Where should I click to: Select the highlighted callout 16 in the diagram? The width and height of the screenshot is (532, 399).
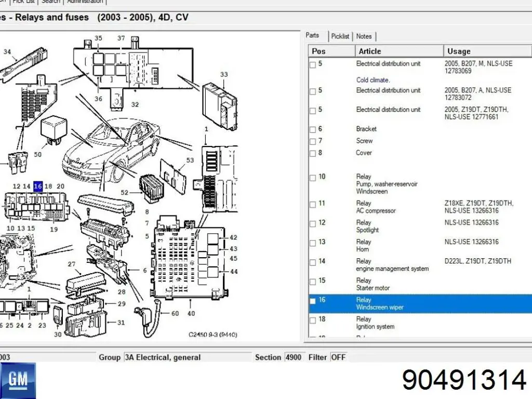38,187
